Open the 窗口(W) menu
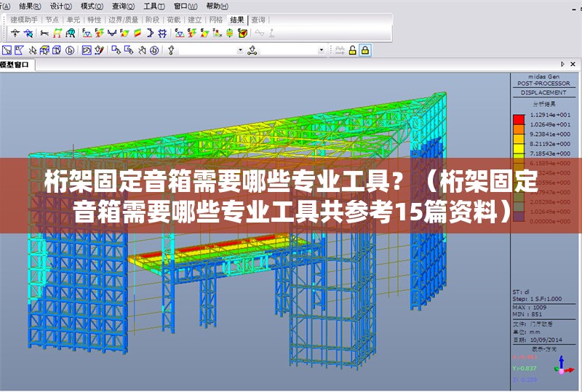This screenshot has width=582, height=392. (x=186, y=7)
